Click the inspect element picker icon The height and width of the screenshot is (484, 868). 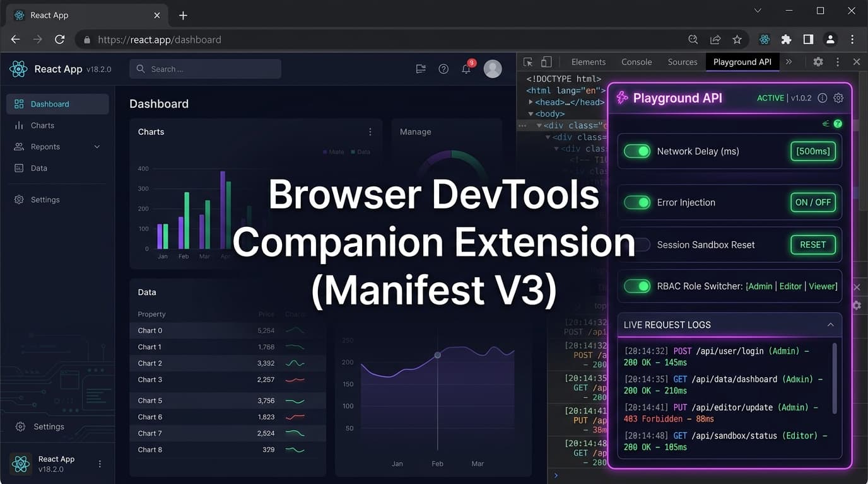click(x=528, y=62)
